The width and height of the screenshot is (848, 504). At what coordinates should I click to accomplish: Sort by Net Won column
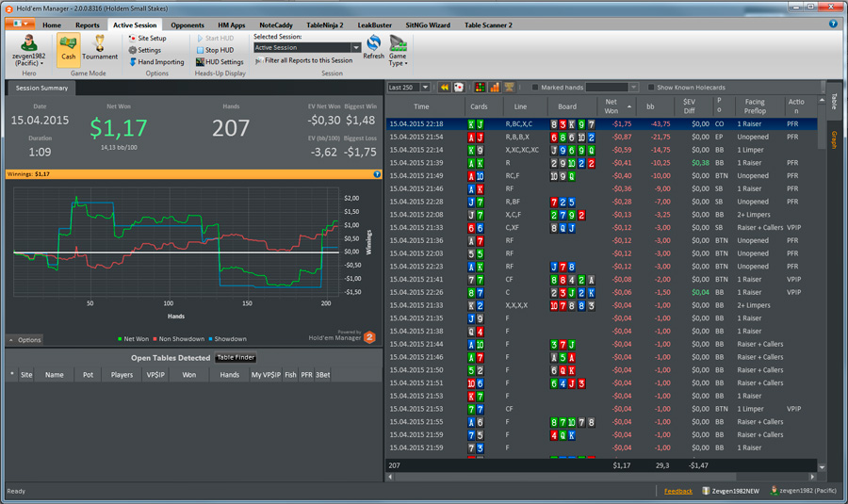[616, 106]
